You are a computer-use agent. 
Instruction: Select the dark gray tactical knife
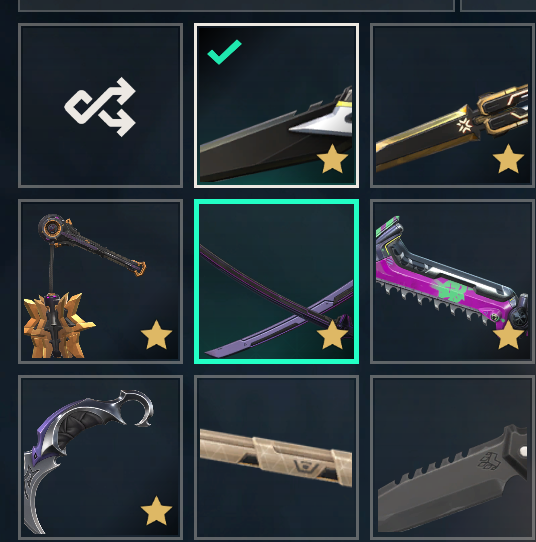click(x=453, y=457)
